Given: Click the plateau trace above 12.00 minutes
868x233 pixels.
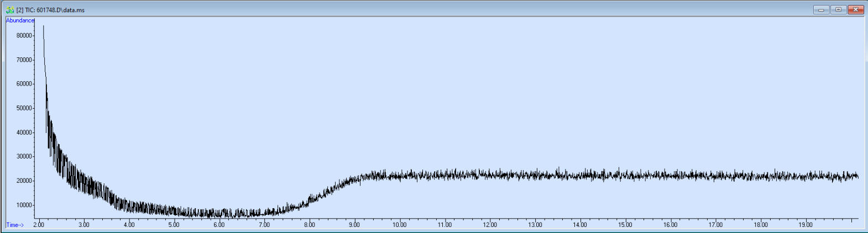Looking at the screenshot, I should coord(490,175).
